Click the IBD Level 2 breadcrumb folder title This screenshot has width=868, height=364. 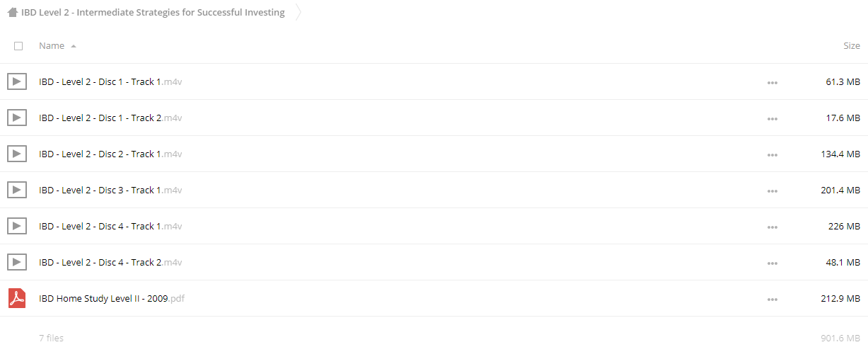point(153,12)
